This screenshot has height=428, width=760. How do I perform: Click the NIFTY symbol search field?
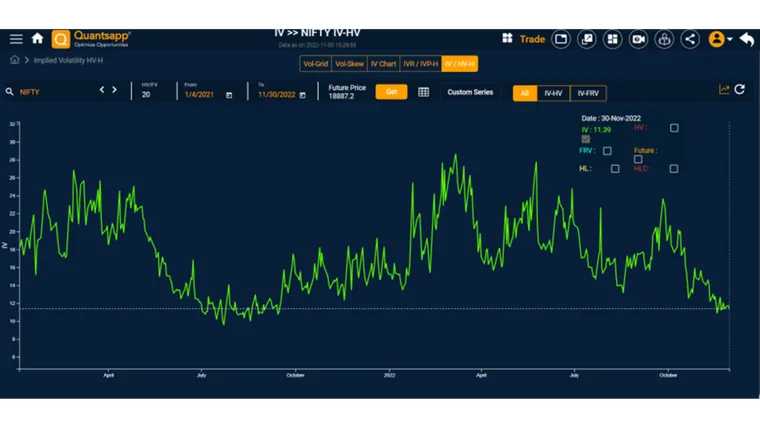(56, 92)
